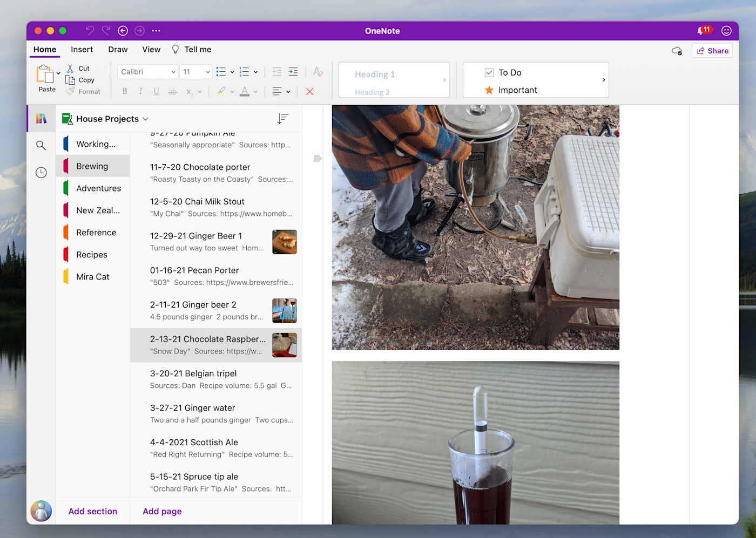Click the Share button
The height and width of the screenshot is (538, 756).
[712, 51]
